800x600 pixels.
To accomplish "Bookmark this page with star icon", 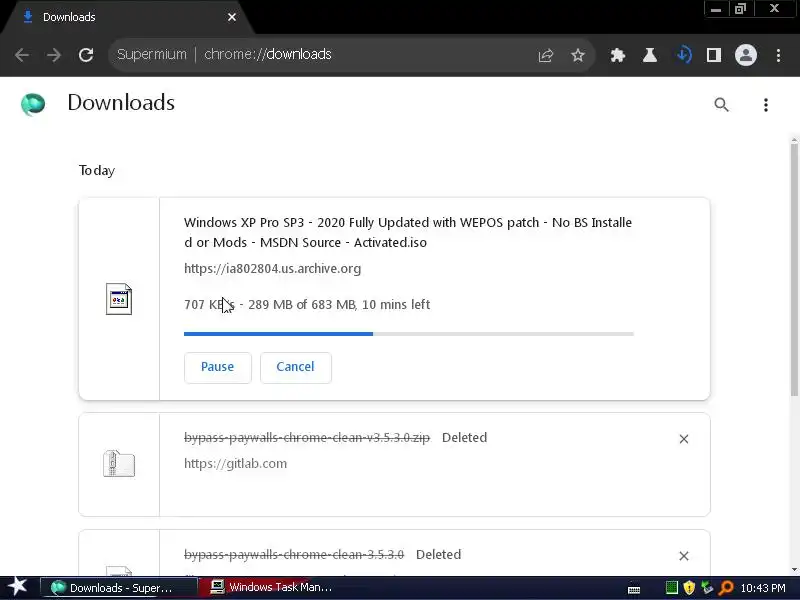I will tap(578, 55).
